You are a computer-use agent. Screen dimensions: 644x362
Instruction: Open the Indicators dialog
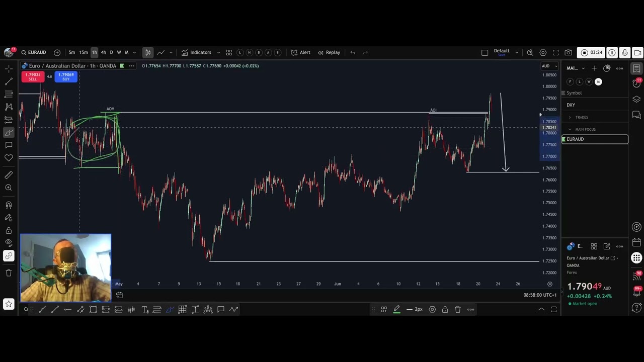click(x=196, y=52)
